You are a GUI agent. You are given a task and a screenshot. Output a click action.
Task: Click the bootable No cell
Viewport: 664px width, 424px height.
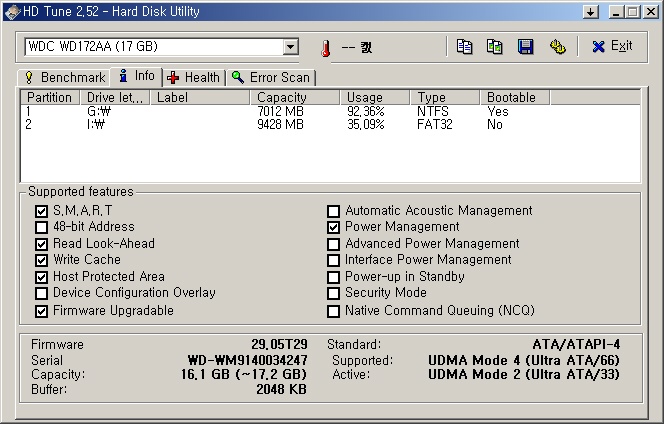point(495,125)
